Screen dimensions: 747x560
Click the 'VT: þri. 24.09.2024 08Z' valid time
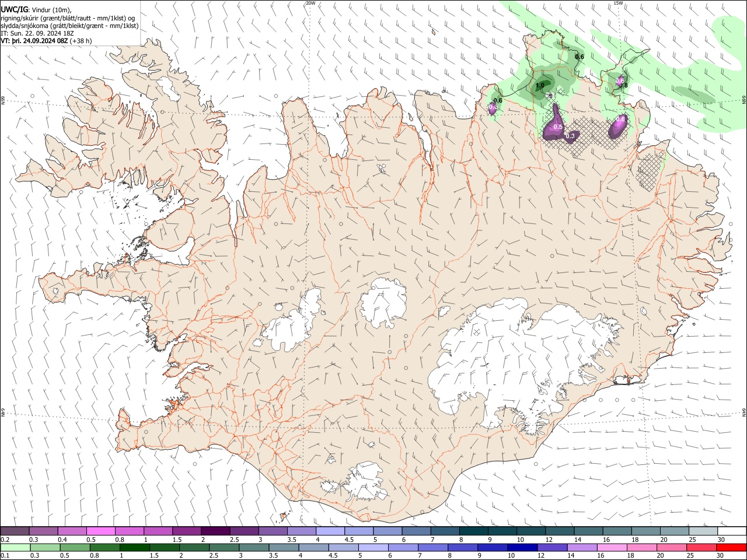(34, 41)
